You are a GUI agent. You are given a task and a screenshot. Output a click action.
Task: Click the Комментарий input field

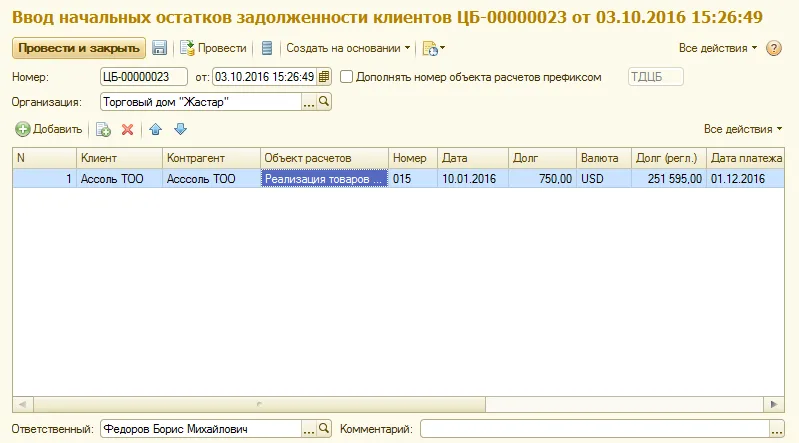click(x=595, y=429)
